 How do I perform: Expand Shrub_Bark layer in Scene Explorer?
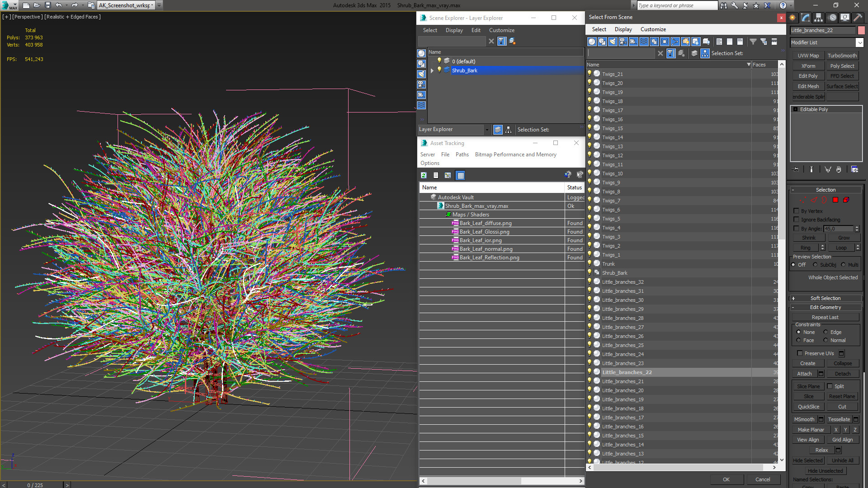(x=432, y=70)
